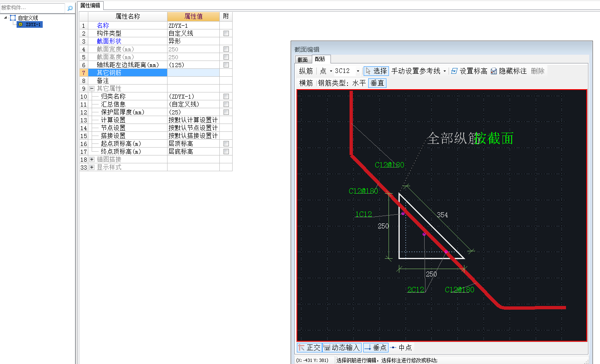Click the 截面宽度 value 250 cell
The image size is (600, 364).
click(x=193, y=49)
